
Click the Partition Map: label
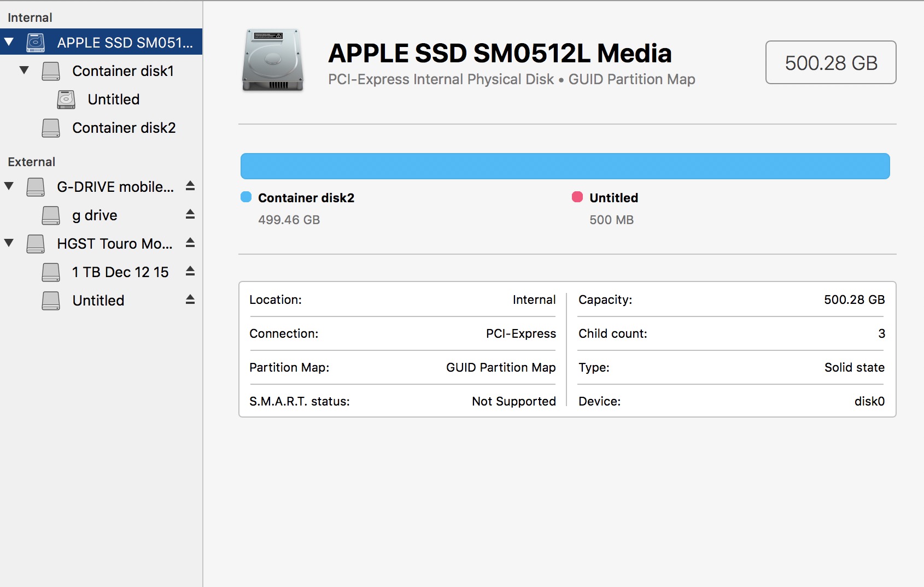click(x=289, y=367)
